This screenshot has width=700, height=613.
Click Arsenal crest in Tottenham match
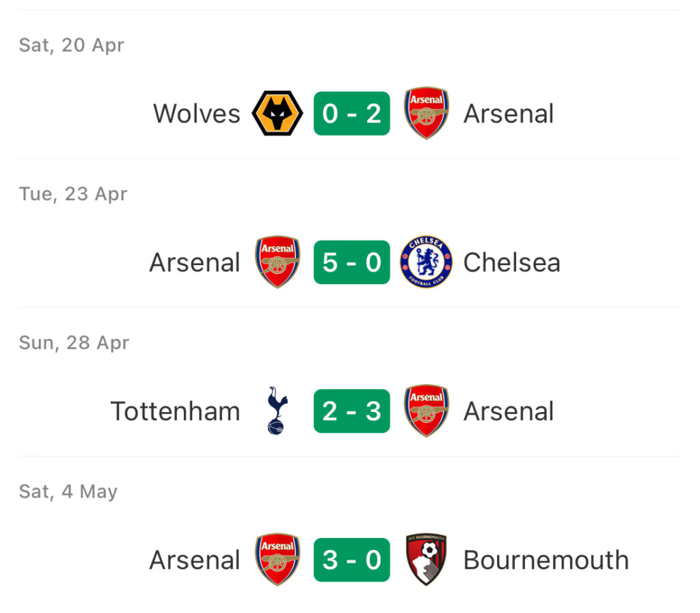(426, 411)
